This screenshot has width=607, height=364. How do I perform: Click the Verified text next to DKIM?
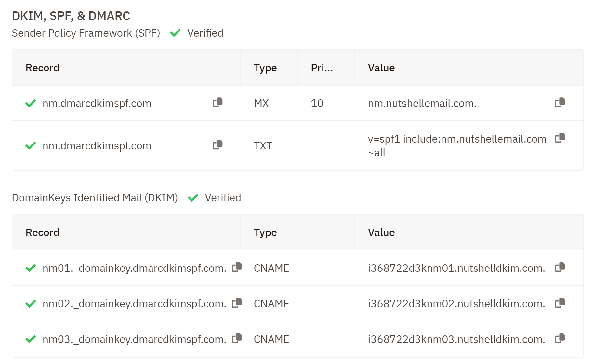(x=223, y=198)
